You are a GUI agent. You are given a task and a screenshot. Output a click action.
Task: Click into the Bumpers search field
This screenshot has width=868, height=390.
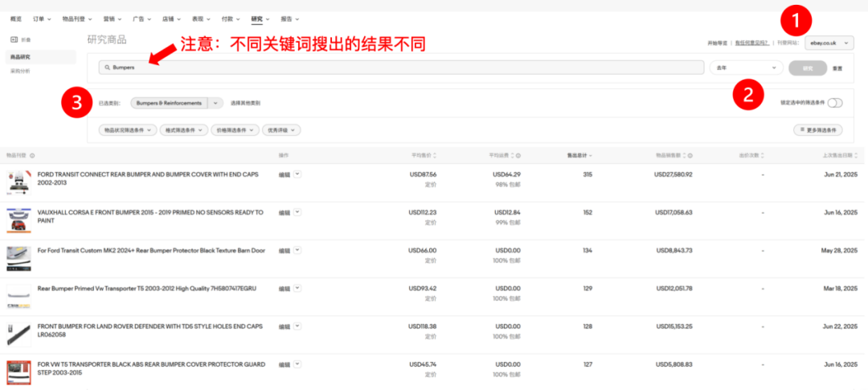click(x=401, y=68)
